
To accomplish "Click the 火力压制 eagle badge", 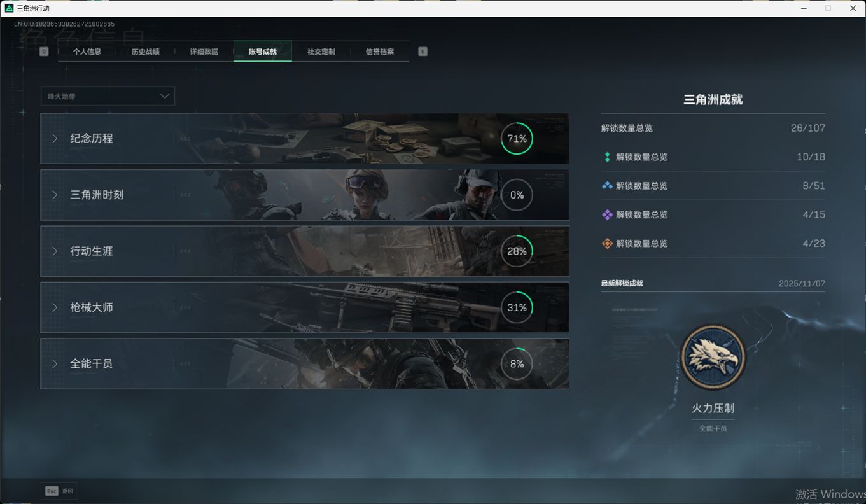I will pyautogui.click(x=713, y=357).
